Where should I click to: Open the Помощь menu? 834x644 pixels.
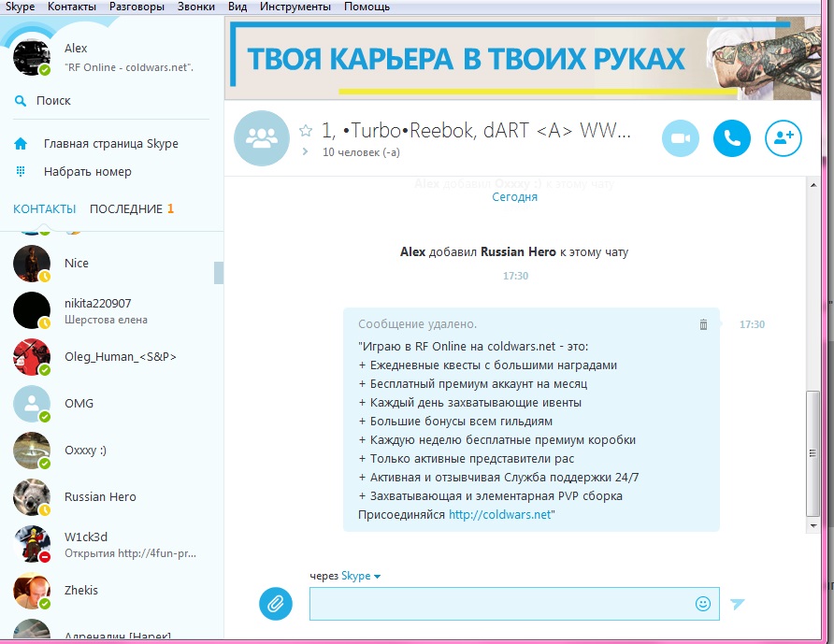point(367,7)
